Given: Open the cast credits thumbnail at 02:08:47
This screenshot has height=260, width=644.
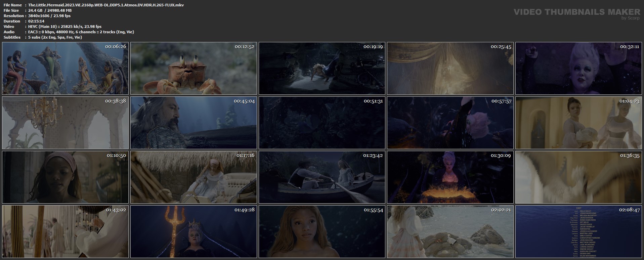Looking at the screenshot, I should point(578,231).
